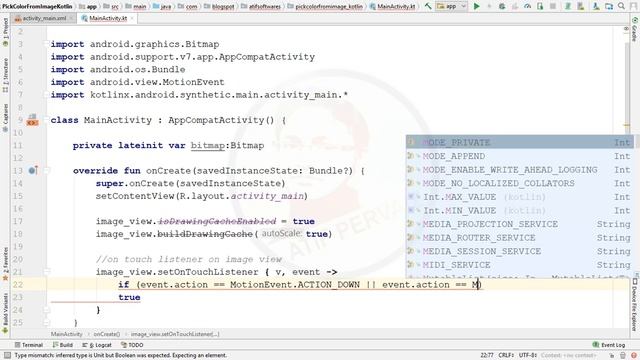This screenshot has width=640, height=360.
Task: Click the ACTION_DOWN constant on line 22
Action: pyautogui.click(x=329, y=284)
